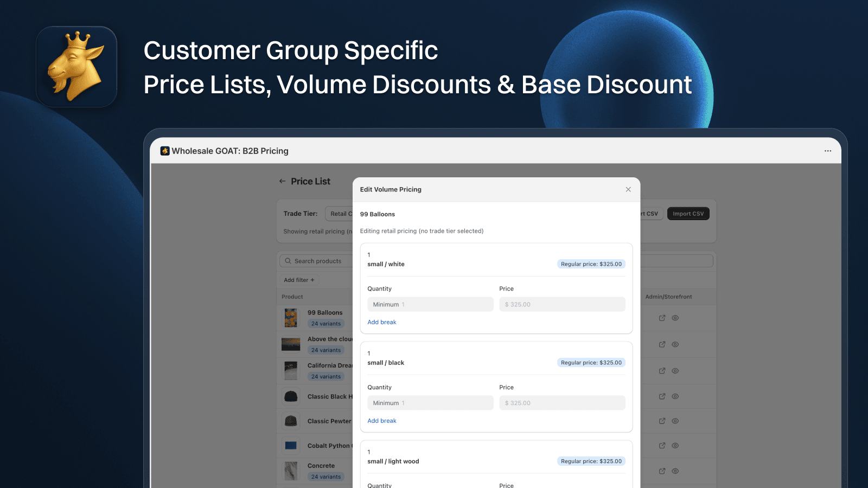Viewport: 868px width, 488px height.
Task: Open the Trade Tier Retail dropdown
Action: (x=339, y=214)
